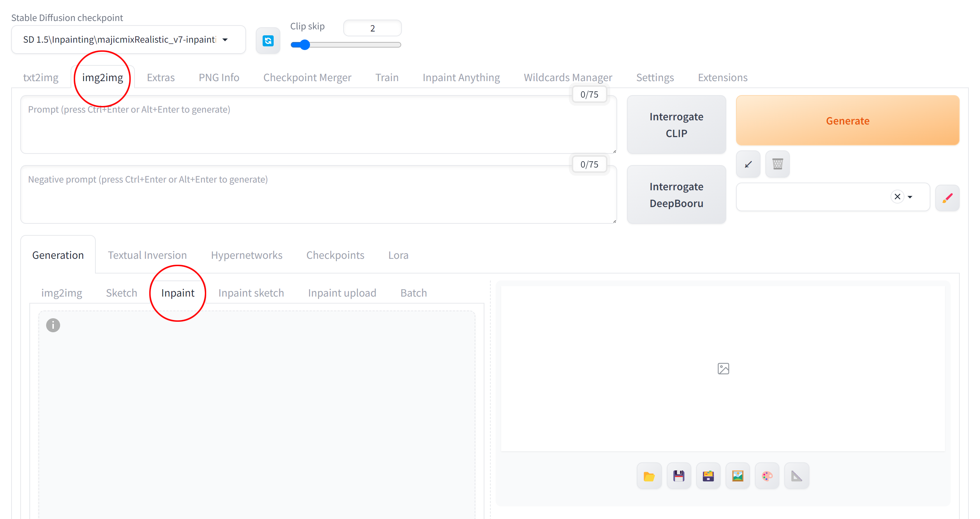This screenshot has height=519, width=980.
Task: Click the Interrogate CLIP button
Action: [x=676, y=125]
